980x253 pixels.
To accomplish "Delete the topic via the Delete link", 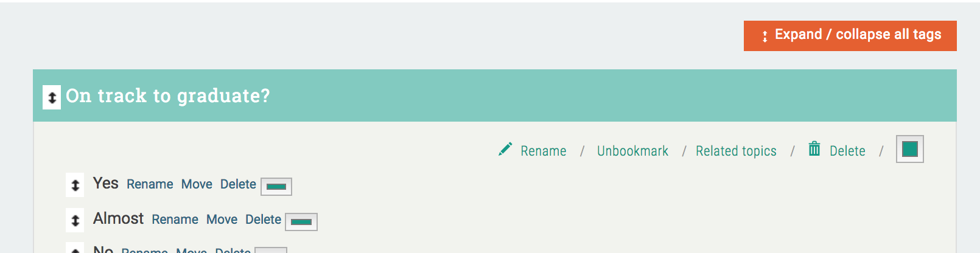I will (x=847, y=151).
